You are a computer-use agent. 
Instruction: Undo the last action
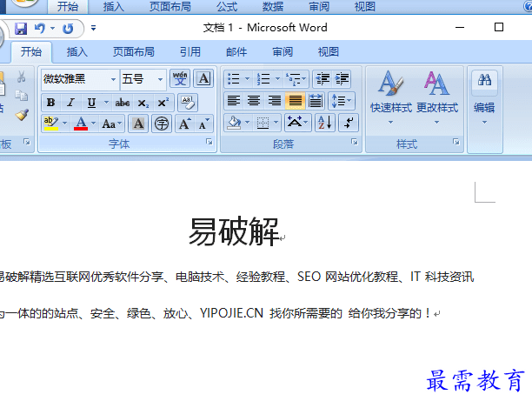40,28
